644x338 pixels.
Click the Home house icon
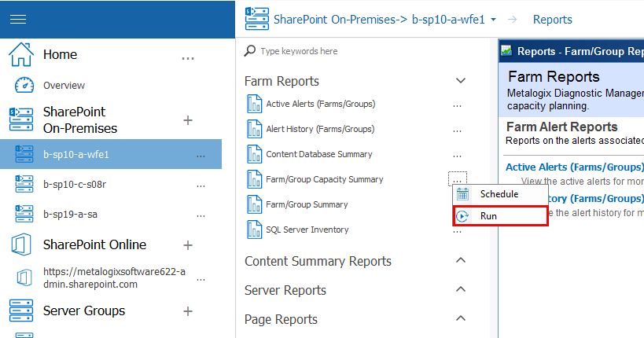tap(20, 55)
